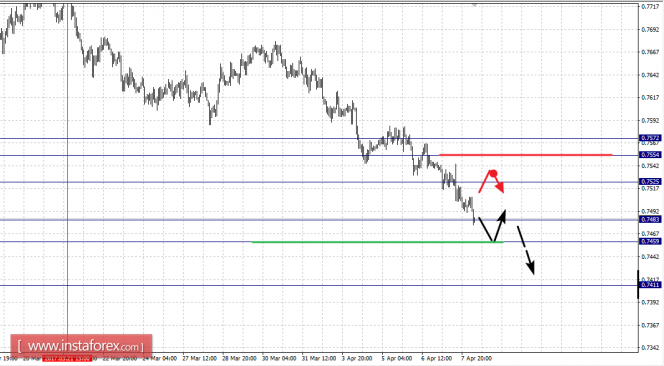Click the red horizontal resistance line
Screen dimensions: 664x366
click(x=526, y=155)
